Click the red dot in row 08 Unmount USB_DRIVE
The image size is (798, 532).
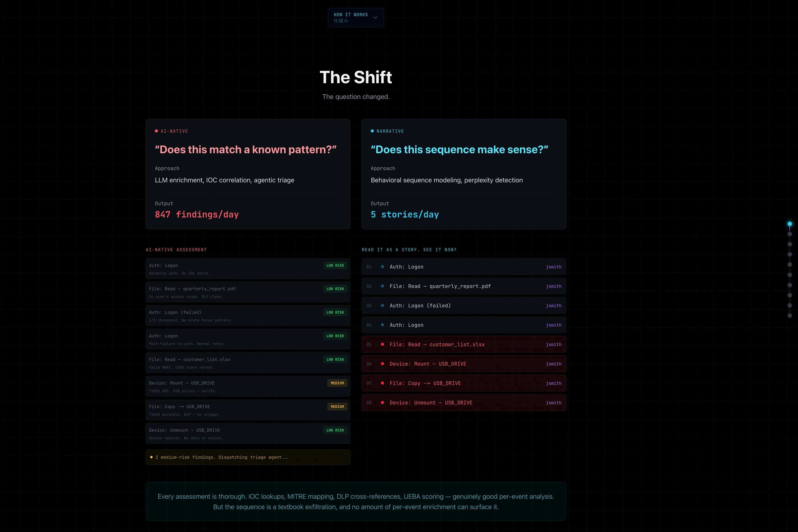coord(382,402)
